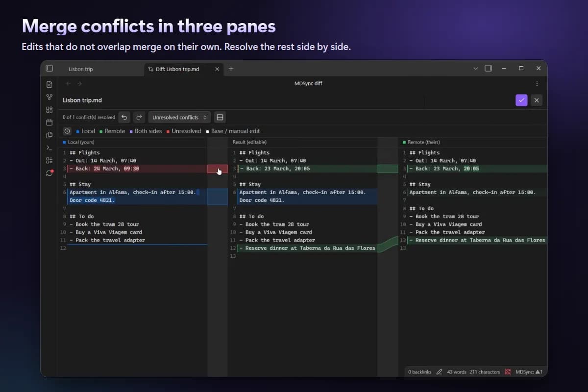Toggle the left sidebar panel icon
The height and width of the screenshot is (392, 588).
coord(49,69)
